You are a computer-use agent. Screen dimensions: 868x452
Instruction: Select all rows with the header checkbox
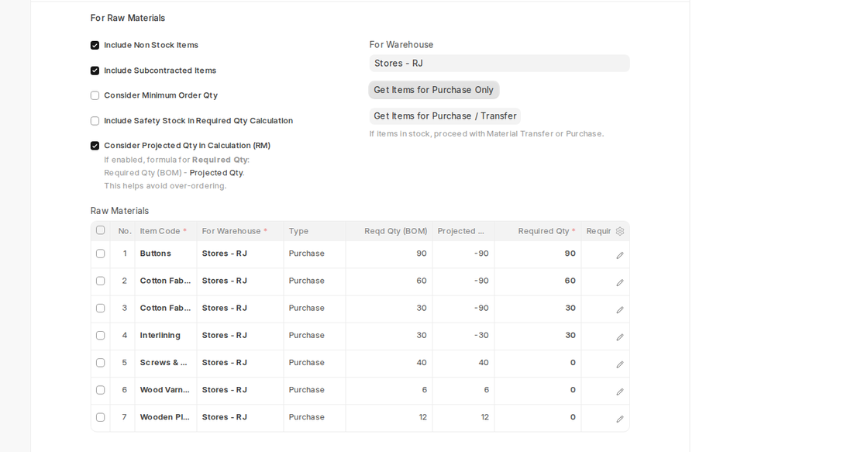(100, 230)
